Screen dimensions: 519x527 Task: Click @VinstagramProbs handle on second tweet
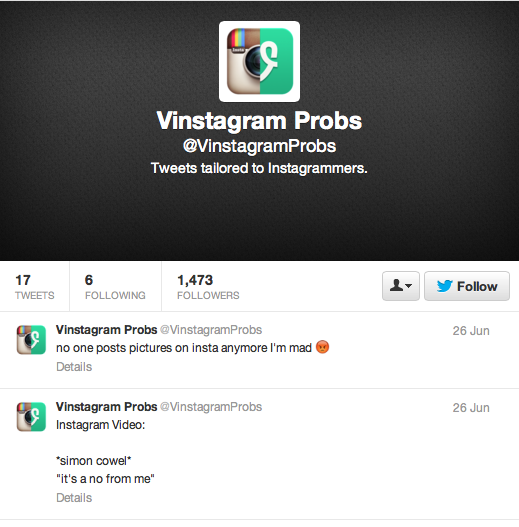tap(211, 407)
